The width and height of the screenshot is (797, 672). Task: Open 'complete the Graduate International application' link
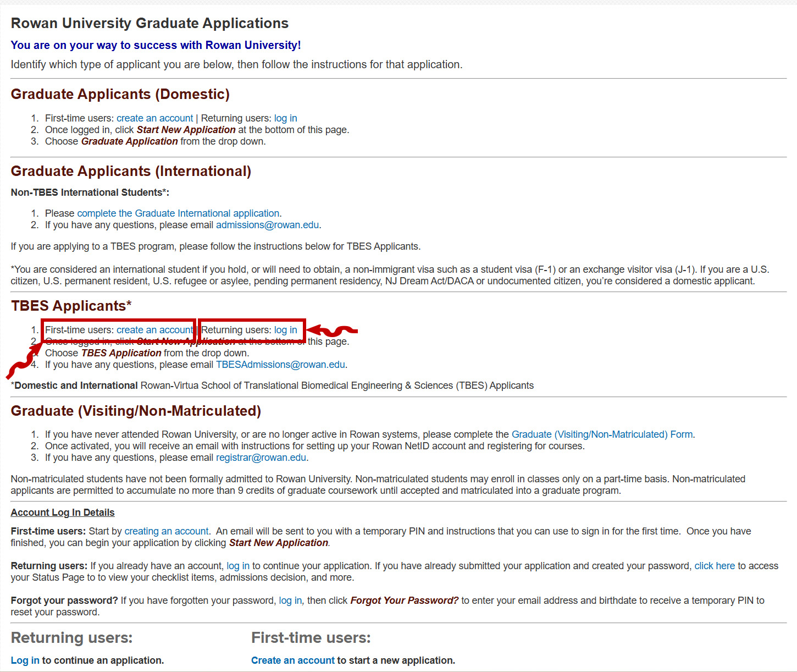coord(178,213)
